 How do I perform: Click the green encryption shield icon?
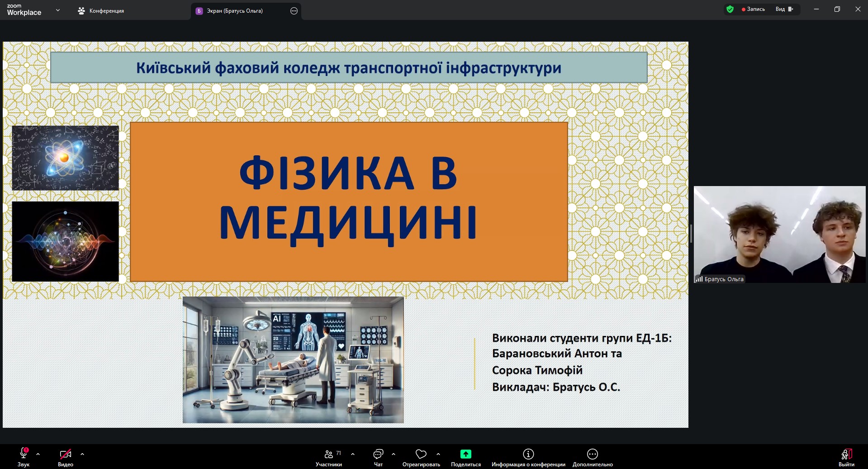730,9
